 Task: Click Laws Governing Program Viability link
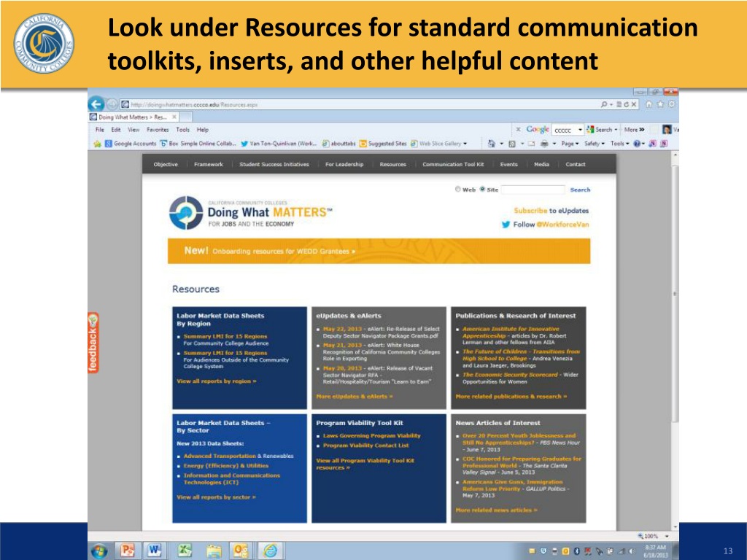(x=371, y=436)
